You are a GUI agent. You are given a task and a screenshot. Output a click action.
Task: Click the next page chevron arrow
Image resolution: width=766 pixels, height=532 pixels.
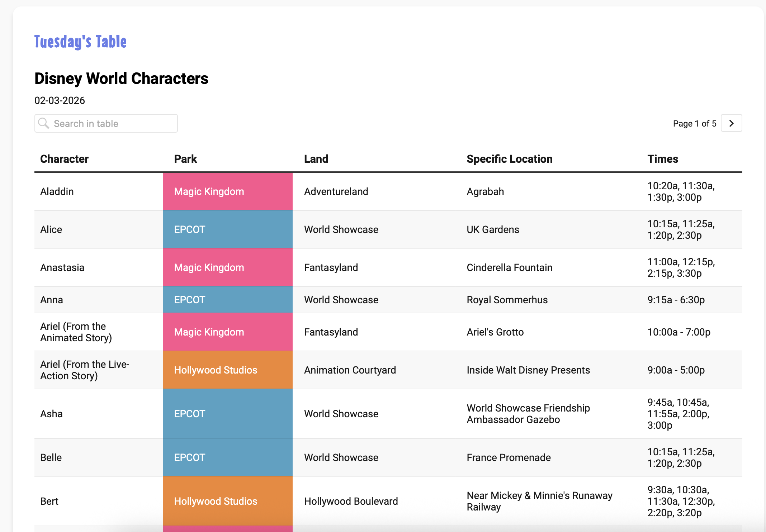pos(731,123)
